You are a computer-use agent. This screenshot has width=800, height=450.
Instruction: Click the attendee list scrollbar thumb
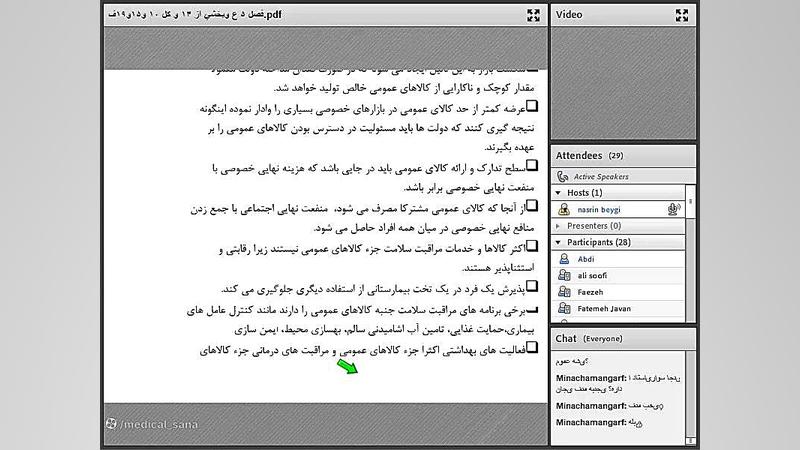[x=690, y=202]
